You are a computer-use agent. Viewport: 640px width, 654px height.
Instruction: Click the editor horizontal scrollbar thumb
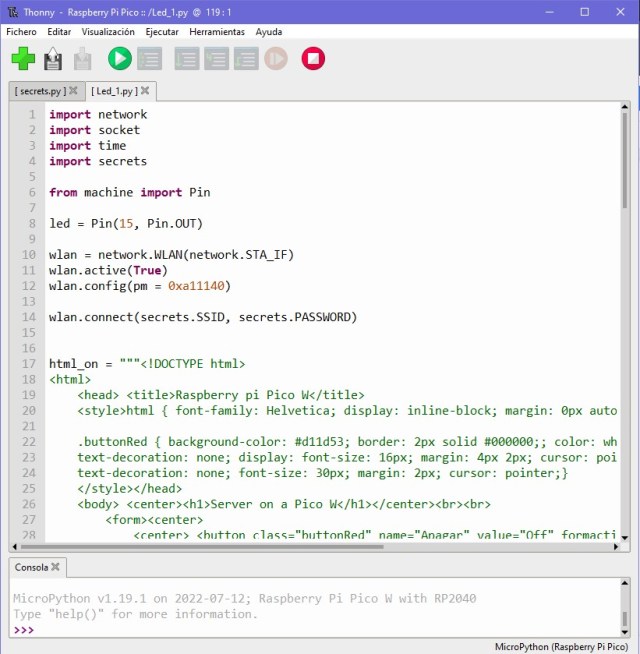coord(202,546)
